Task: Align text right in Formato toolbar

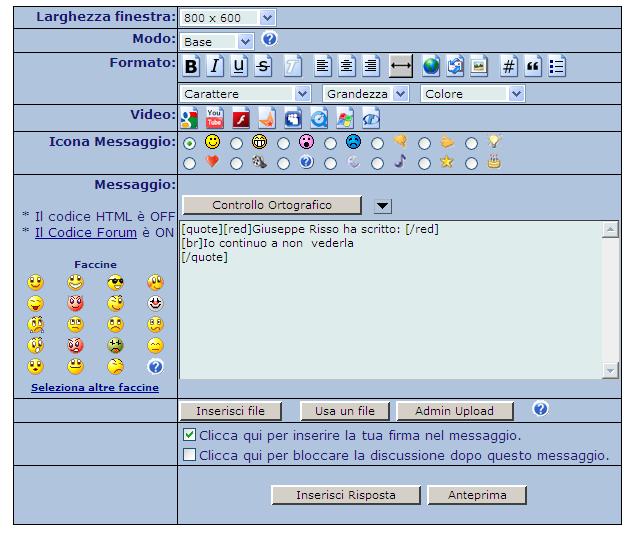Action: [x=371, y=66]
